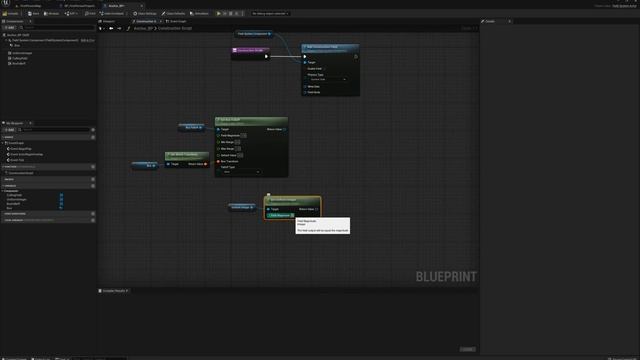The width and height of the screenshot is (640, 360).
Task: Click Clear button in Compiler Results
Action: coord(467,349)
